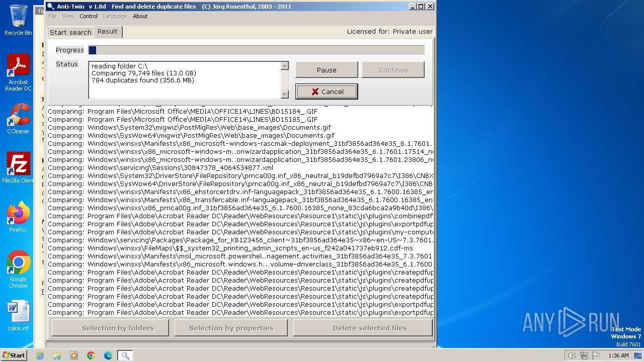Switch to the Result tab

click(x=108, y=31)
